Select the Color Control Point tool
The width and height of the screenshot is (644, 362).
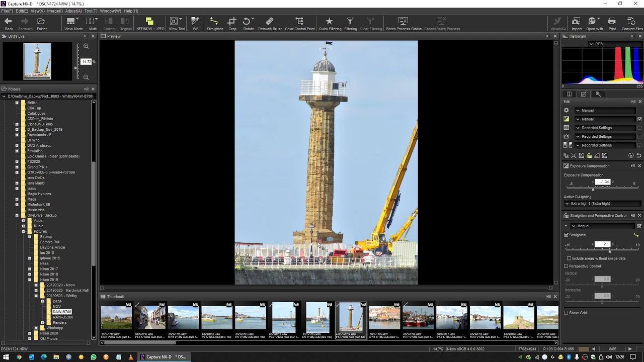click(299, 24)
